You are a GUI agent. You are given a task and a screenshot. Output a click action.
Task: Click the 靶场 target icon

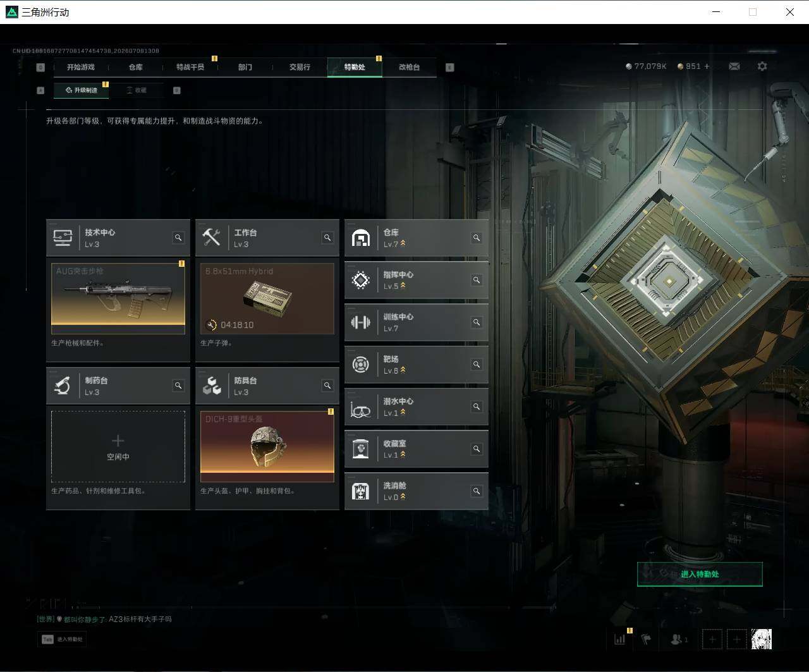click(x=360, y=365)
